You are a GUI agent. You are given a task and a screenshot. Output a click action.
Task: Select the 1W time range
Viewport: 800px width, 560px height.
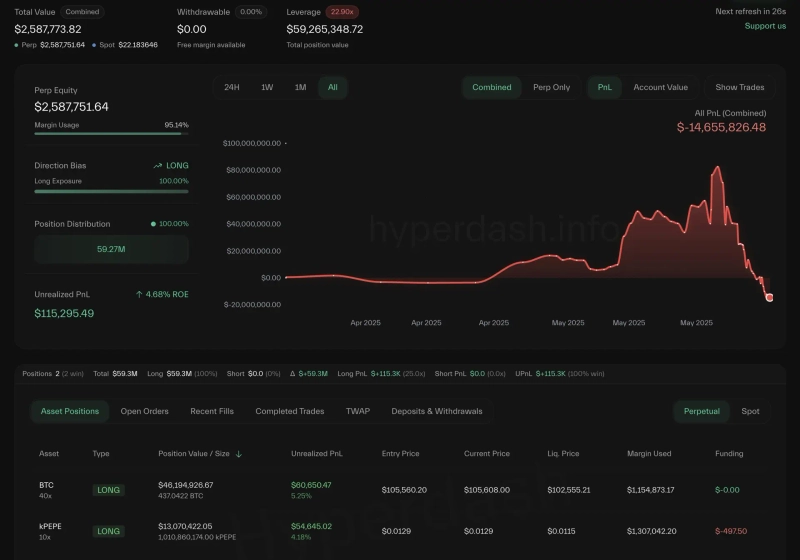267,88
